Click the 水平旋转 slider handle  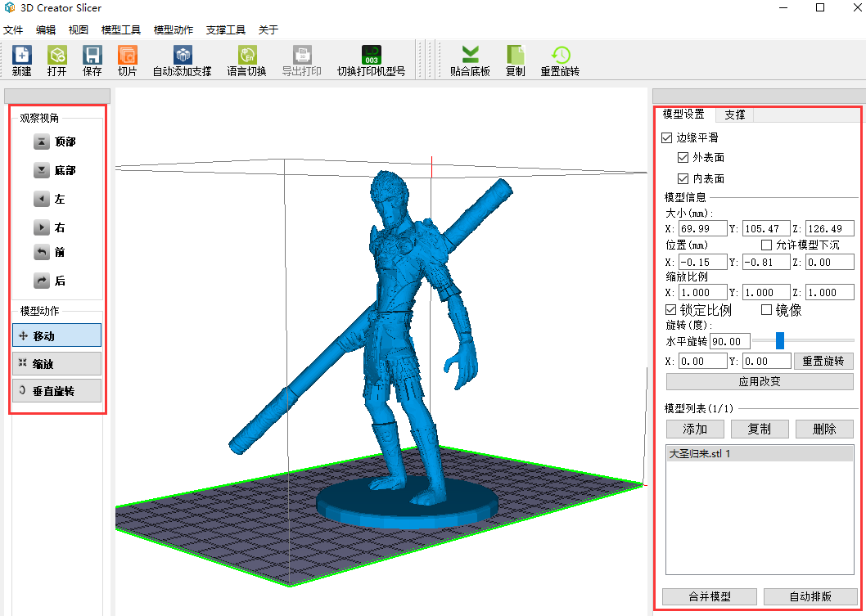click(x=780, y=340)
